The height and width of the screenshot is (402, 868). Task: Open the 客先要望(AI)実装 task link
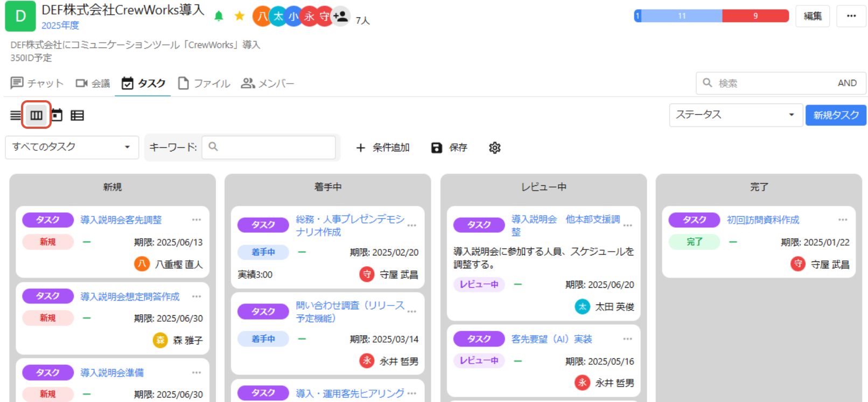pyautogui.click(x=552, y=339)
